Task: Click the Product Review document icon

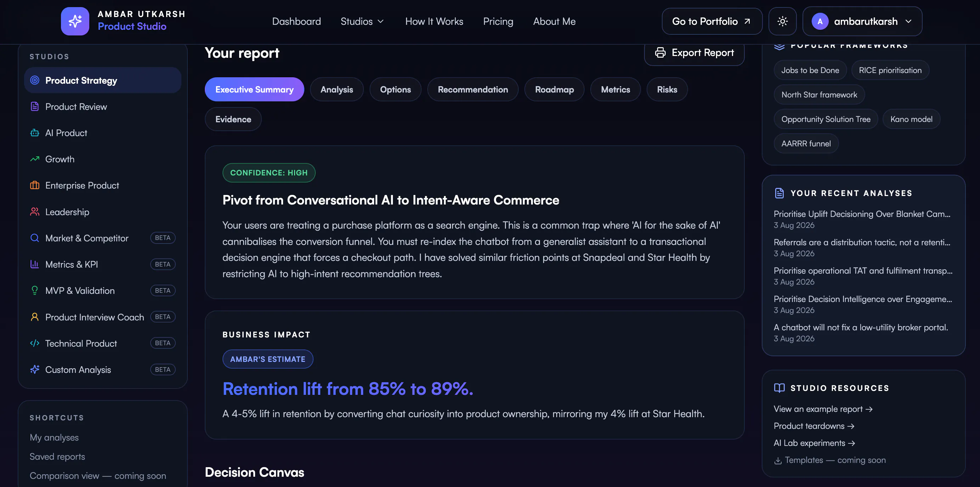Action: click(35, 107)
